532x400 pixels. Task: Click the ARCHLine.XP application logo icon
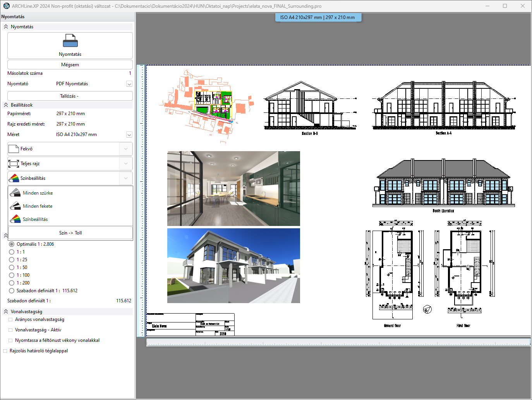coord(6,6)
